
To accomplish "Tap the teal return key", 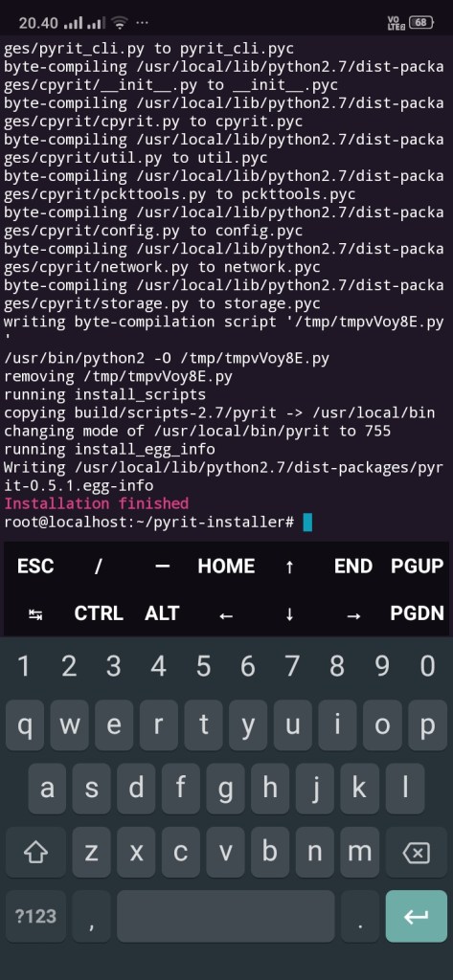I will click(416, 916).
